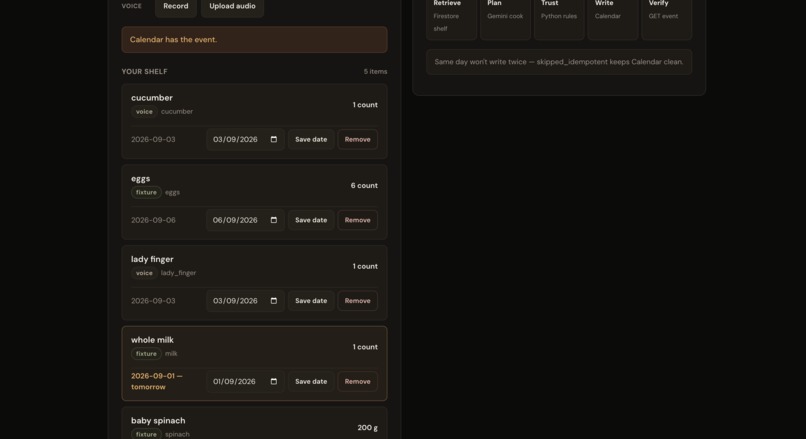
Task: Click Upload audio button
Action: coord(232,6)
